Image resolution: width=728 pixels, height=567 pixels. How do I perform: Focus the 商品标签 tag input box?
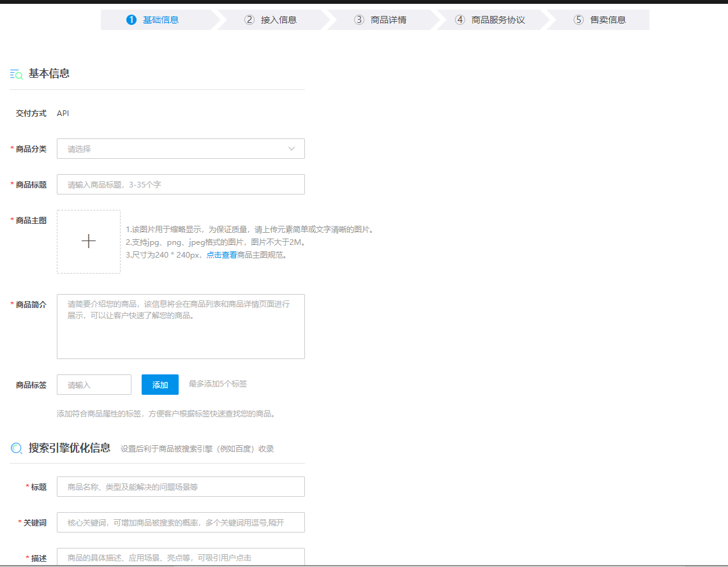(94, 385)
